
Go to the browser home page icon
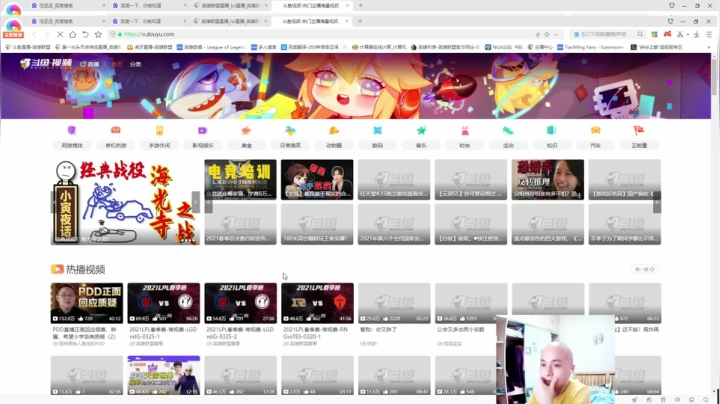coord(73,34)
